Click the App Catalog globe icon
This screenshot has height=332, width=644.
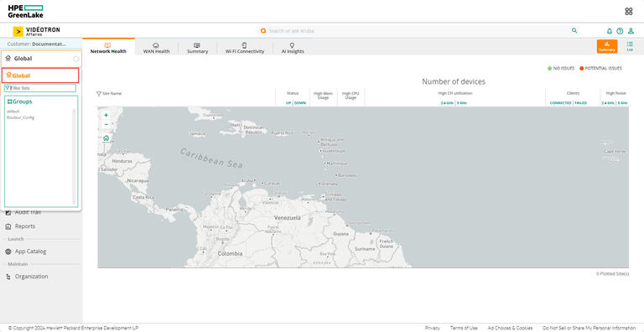point(8,252)
